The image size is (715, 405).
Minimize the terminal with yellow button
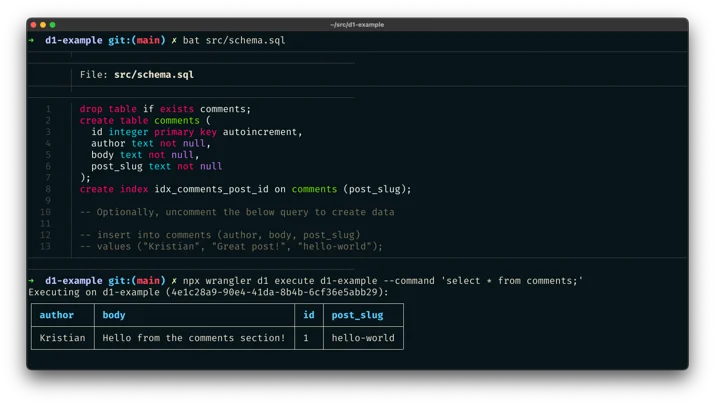(x=43, y=25)
